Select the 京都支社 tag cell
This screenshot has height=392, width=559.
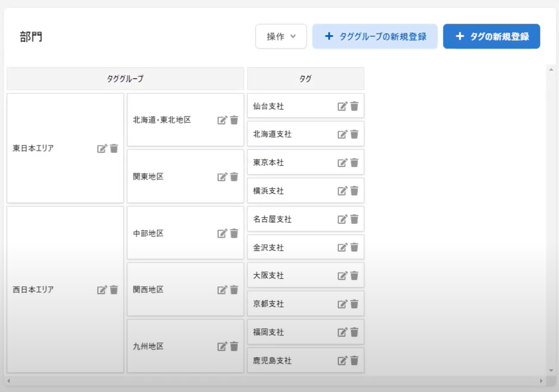tap(292, 304)
